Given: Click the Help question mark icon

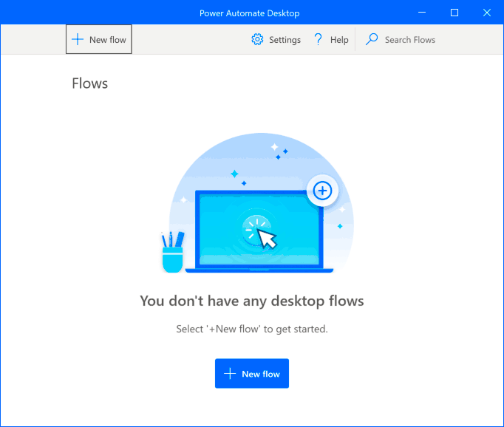Looking at the screenshot, I should click(x=318, y=39).
